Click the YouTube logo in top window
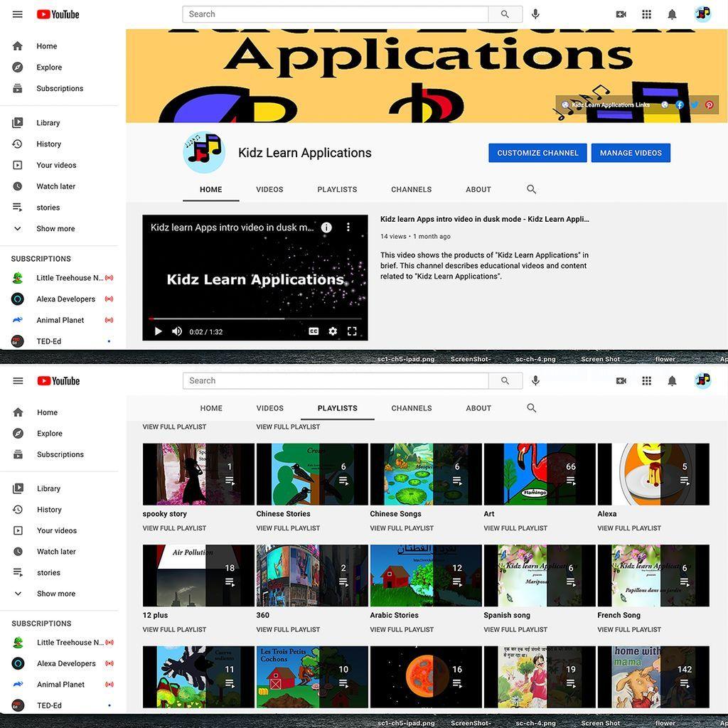 pyautogui.click(x=58, y=14)
